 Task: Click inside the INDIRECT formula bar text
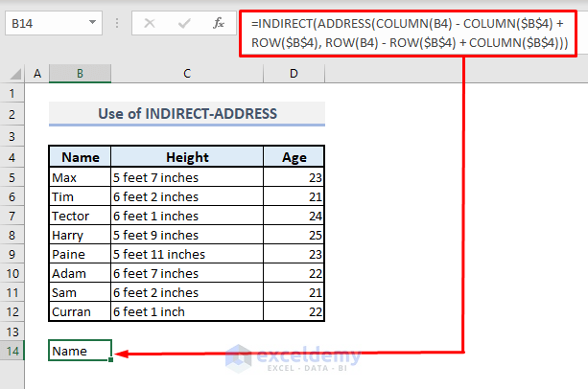coord(409,34)
